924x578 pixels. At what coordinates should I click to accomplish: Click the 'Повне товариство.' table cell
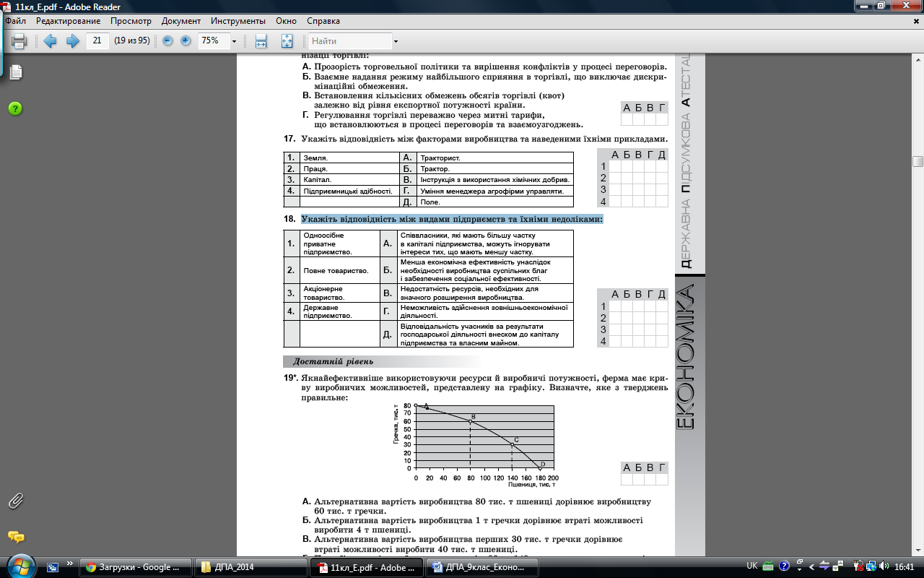point(339,271)
